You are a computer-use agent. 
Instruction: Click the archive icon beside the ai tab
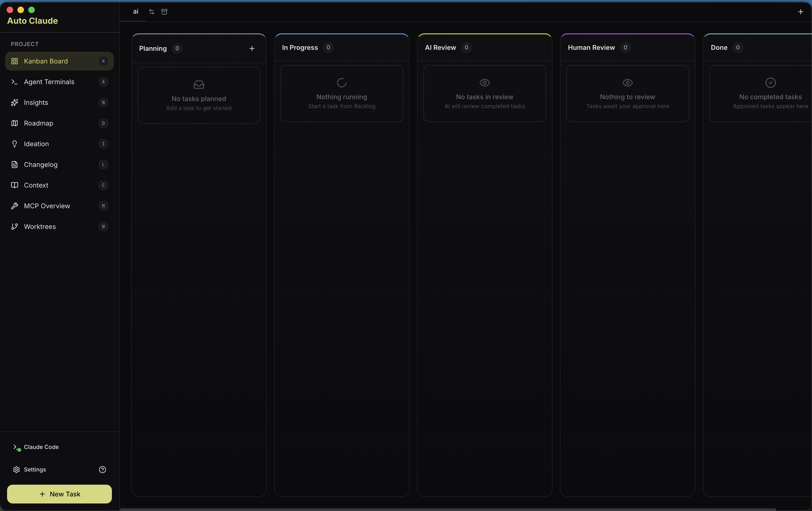tap(164, 12)
